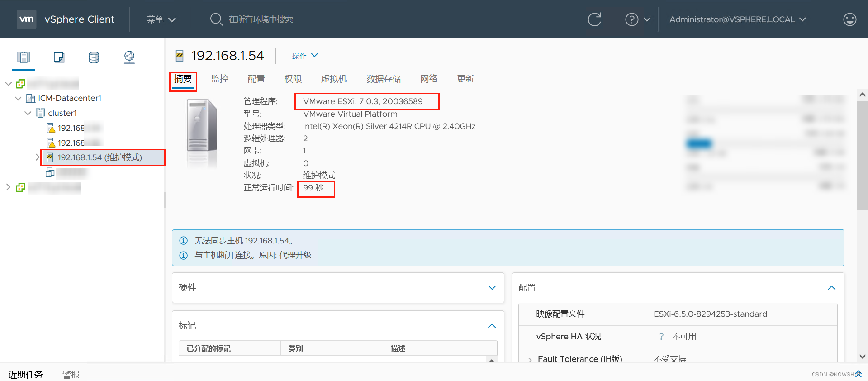
Task: Click the second vCenter icon in tree
Action: click(x=21, y=187)
